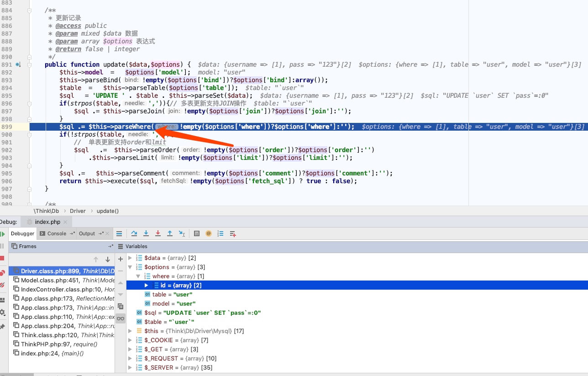Select variable $table row

[x=357, y=322]
